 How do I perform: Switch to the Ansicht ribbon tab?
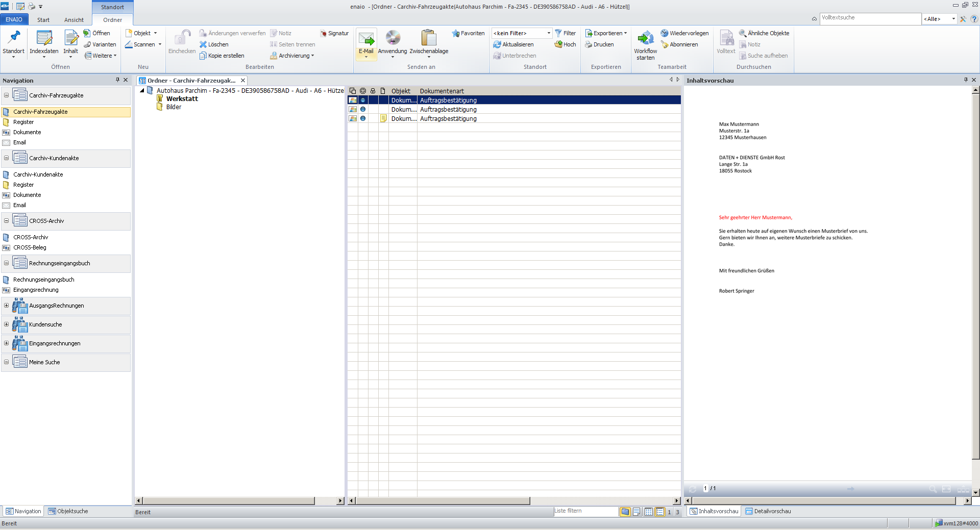73,20
